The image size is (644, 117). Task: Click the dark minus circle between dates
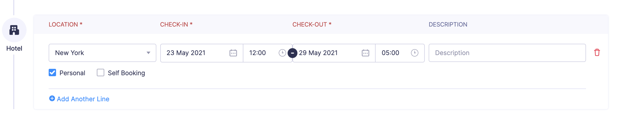[292, 53]
